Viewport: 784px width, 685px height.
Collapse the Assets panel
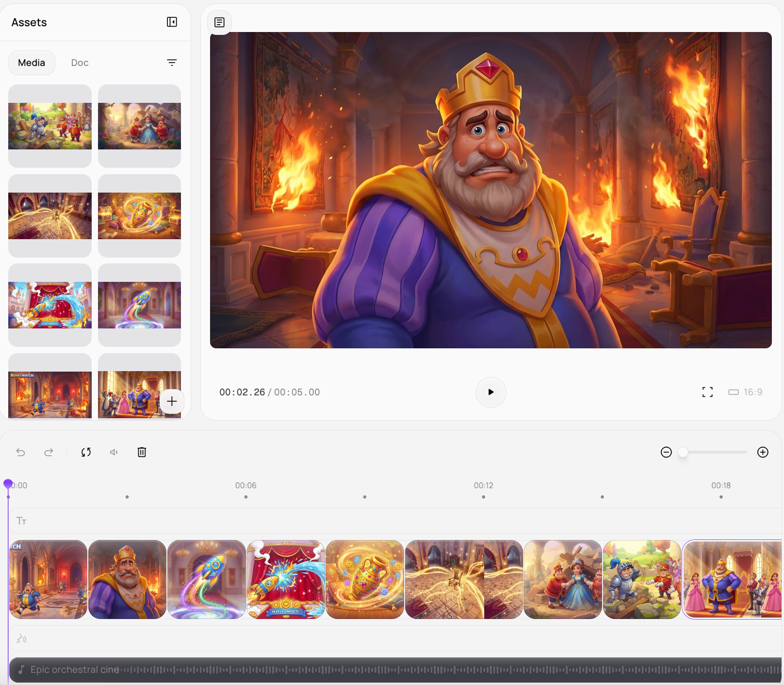(172, 22)
